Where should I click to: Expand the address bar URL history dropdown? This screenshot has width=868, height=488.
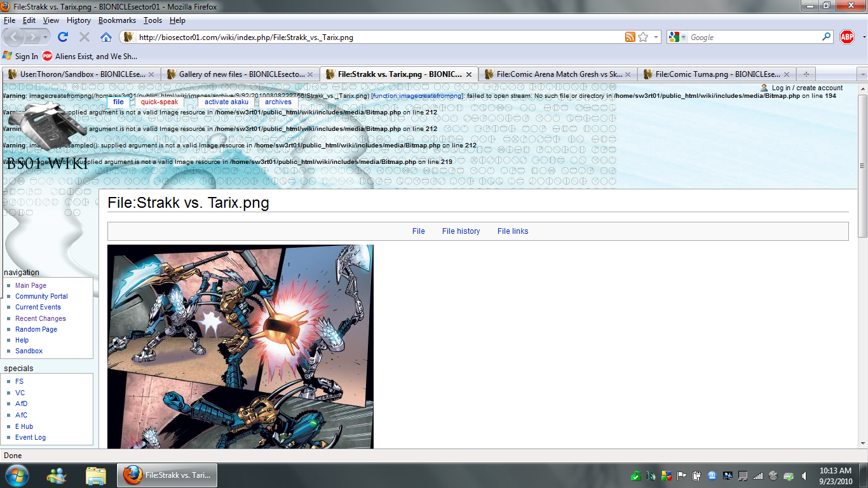[656, 37]
